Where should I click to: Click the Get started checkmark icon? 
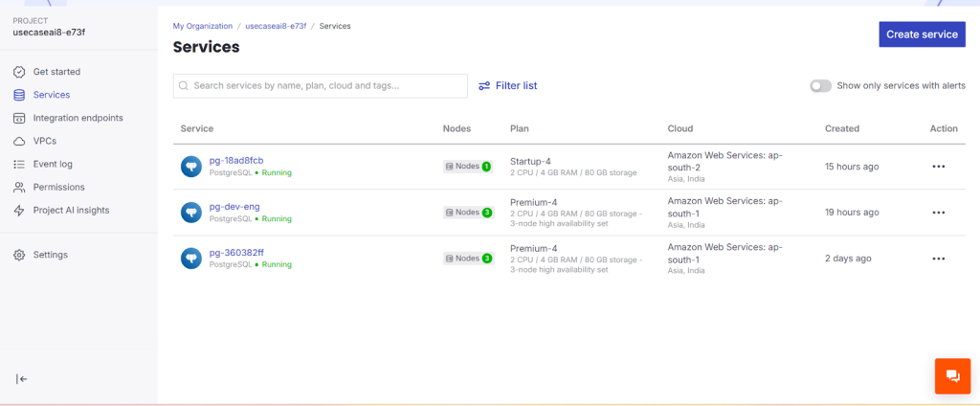19,72
